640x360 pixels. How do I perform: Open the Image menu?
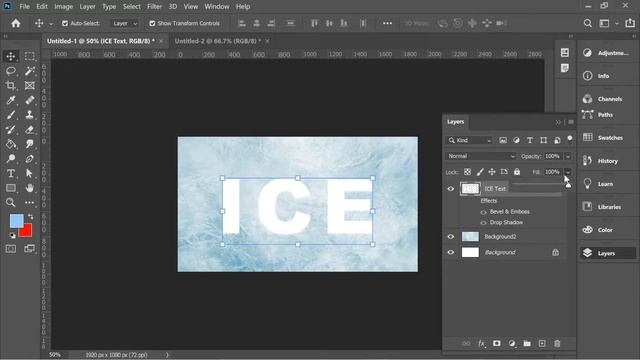click(64, 7)
